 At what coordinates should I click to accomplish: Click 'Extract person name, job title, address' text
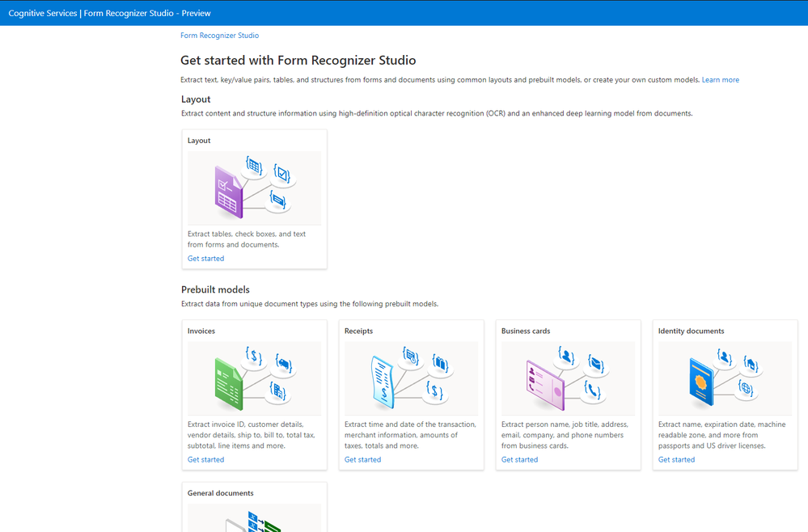(x=565, y=435)
